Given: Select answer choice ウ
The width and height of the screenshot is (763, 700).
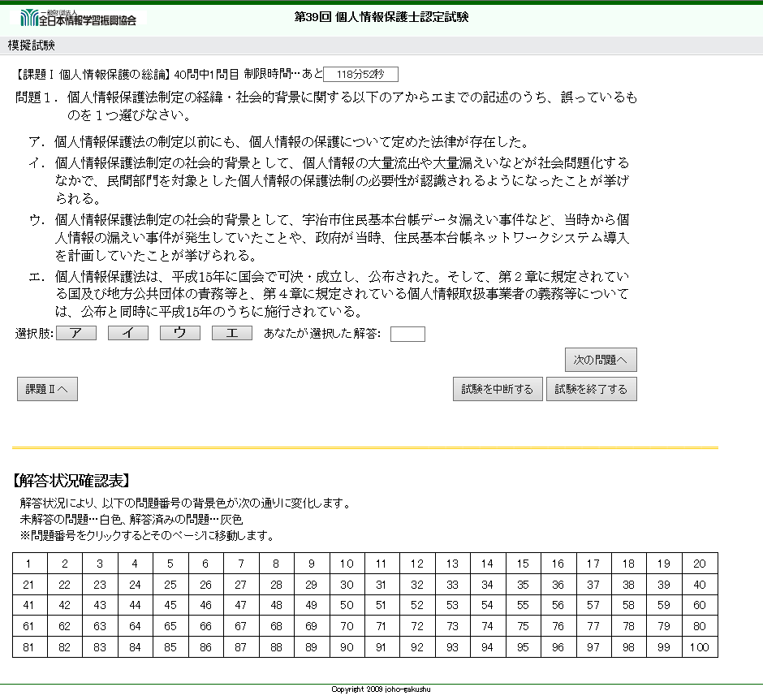Looking at the screenshot, I should tap(180, 333).
